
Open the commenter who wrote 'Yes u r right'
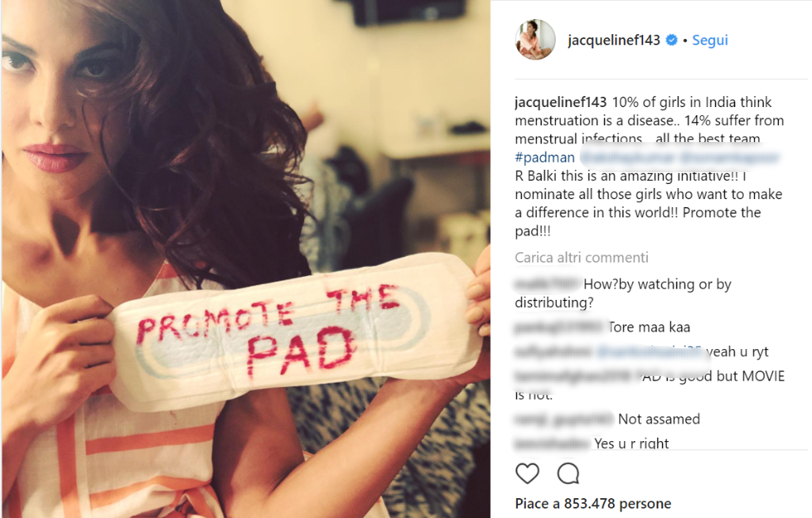[552, 443]
